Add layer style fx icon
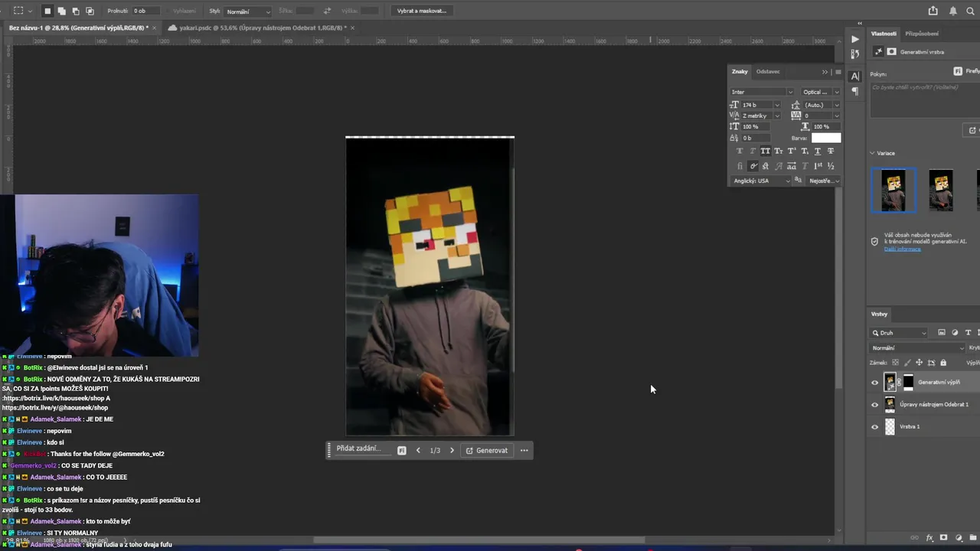 pos(930,538)
